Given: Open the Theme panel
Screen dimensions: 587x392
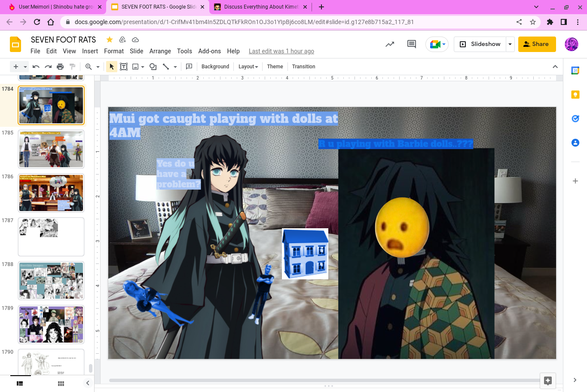Looking at the screenshot, I should click(275, 67).
